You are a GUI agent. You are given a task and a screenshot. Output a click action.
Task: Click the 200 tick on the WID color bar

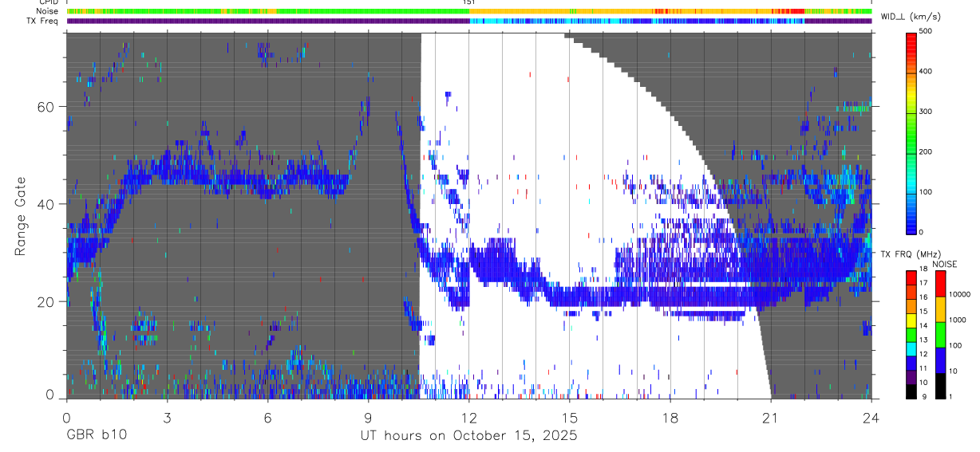tap(926, 152)
